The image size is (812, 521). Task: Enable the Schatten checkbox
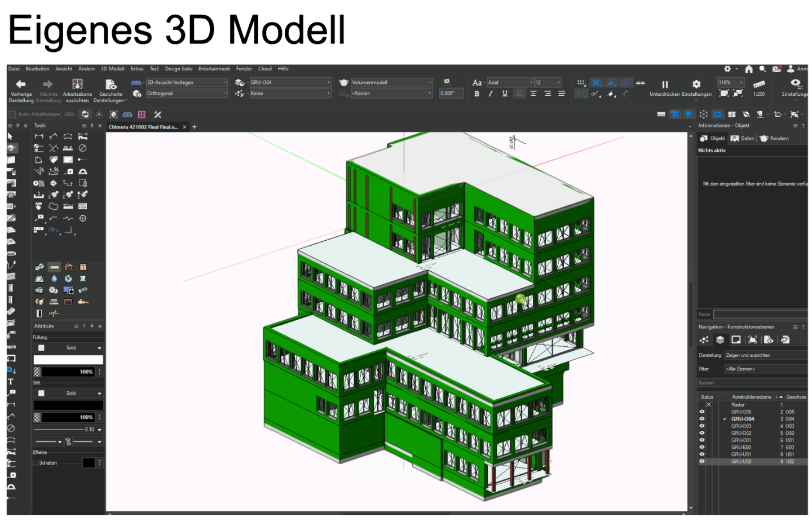pos(36,463)
